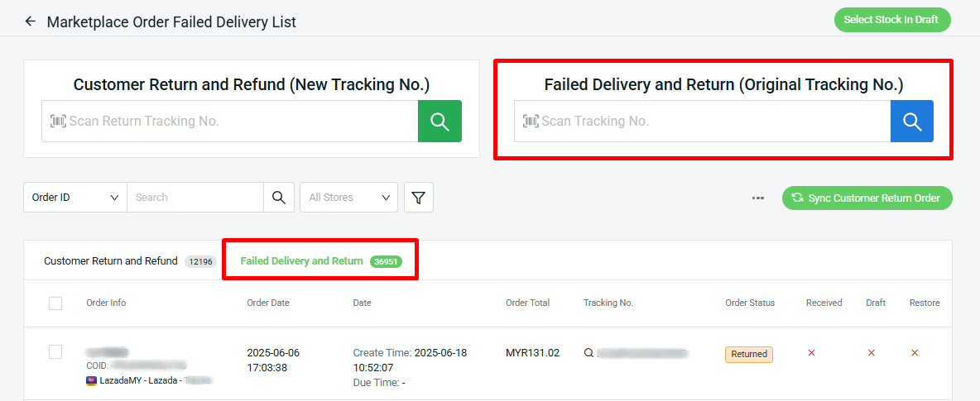Click blue search icon for original tracking
This screenshot has width=980, height=401.
912,122
